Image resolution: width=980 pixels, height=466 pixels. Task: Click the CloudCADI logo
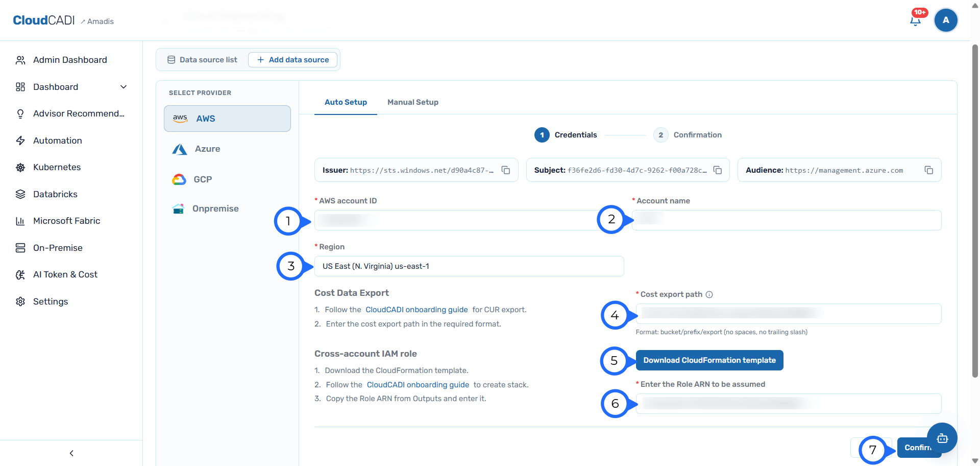tap(44, 20)
